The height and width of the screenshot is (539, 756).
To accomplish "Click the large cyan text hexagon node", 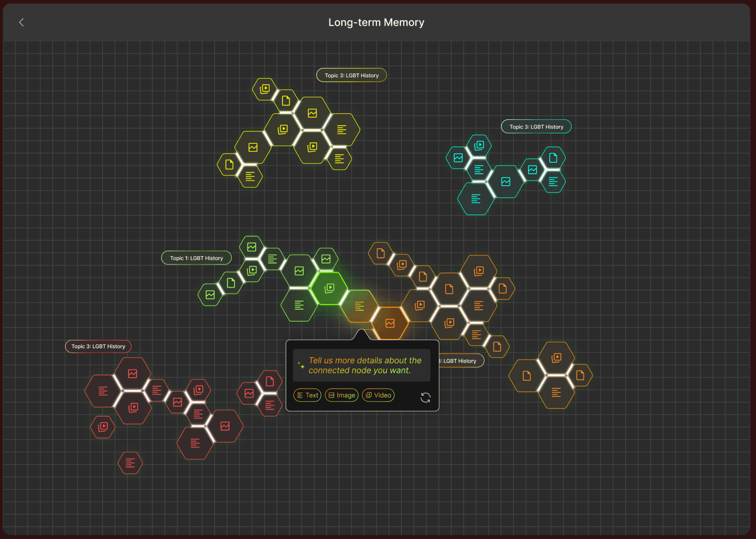I will [476, 199].
